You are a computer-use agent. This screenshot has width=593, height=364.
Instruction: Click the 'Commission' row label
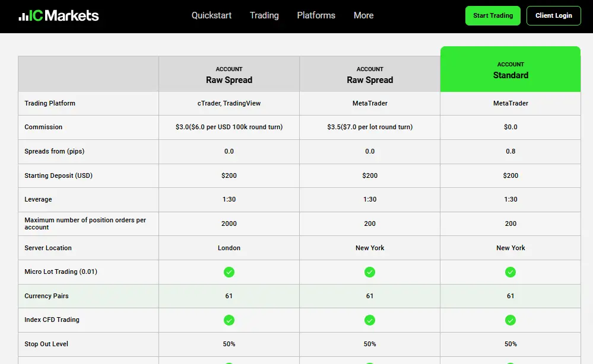coord(43,127)
